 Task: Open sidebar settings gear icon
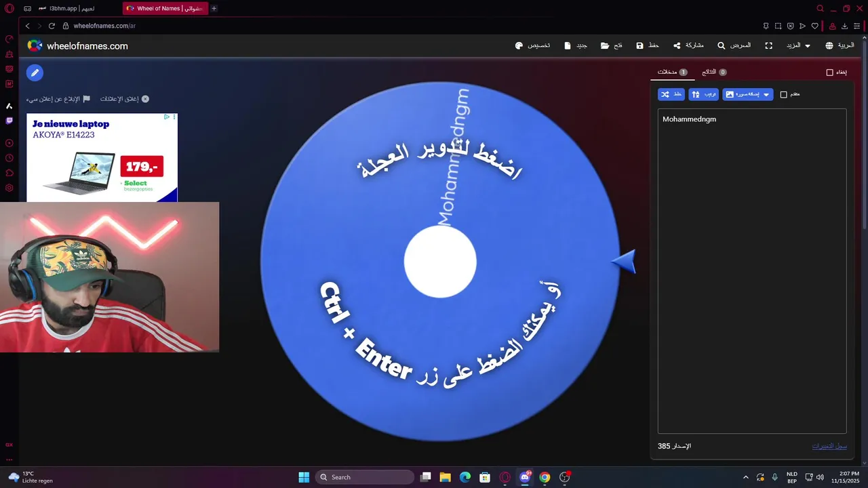(9, 188)
